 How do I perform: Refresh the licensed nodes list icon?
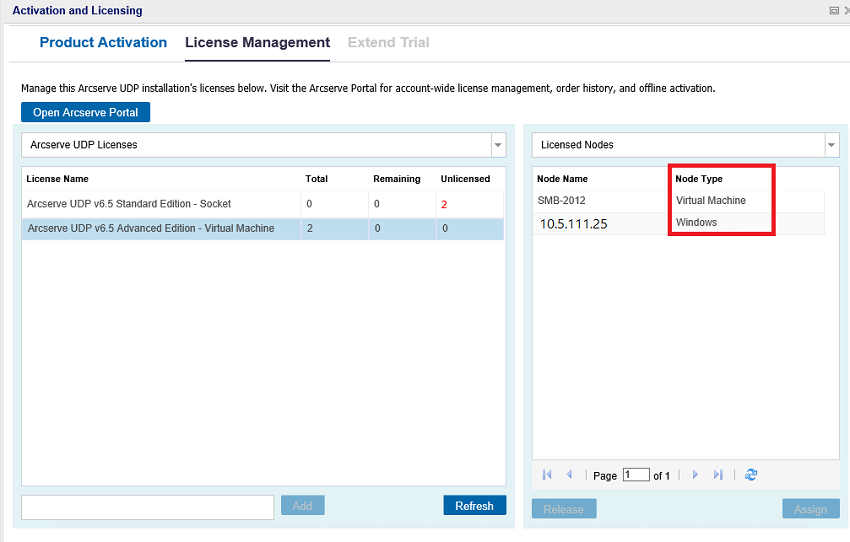coord(751,475)
